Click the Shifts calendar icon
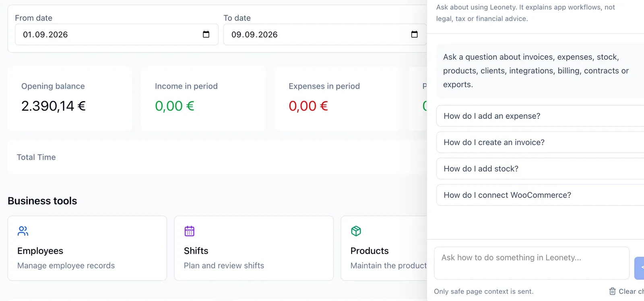Image resolution: width=644 pixels, height=301 pixels. [189, 231]
